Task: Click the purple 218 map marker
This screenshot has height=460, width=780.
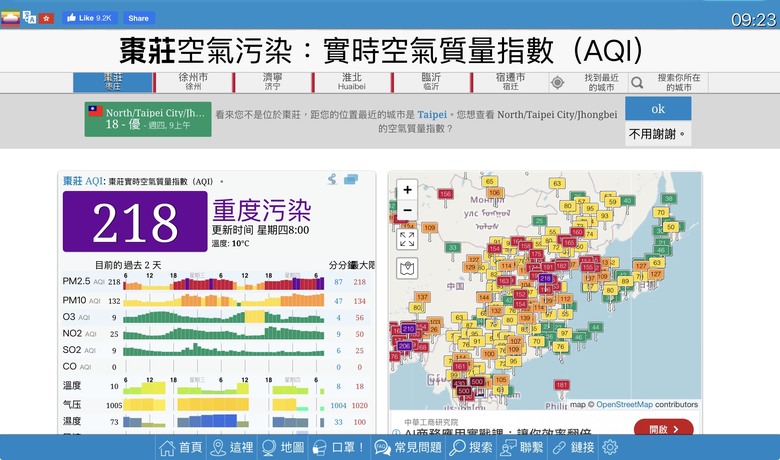Action: tap(545, 279)
